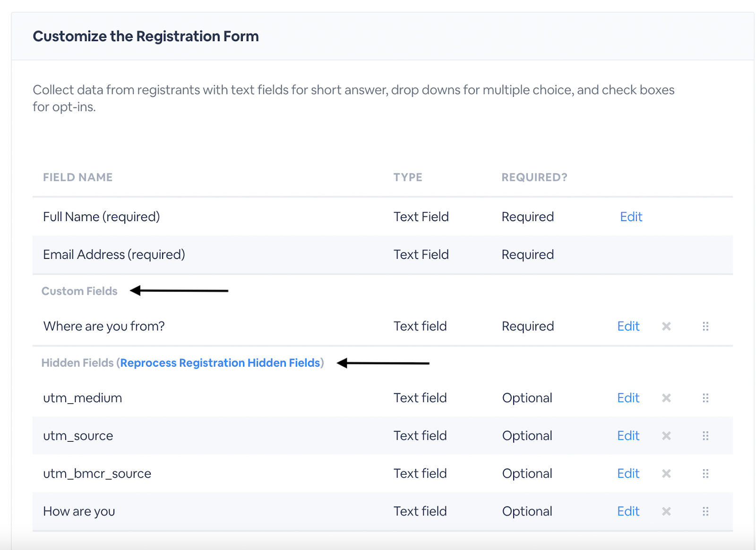
Task: Edit the 'Where are you from?' field
Action: click(x=628, y=327)
